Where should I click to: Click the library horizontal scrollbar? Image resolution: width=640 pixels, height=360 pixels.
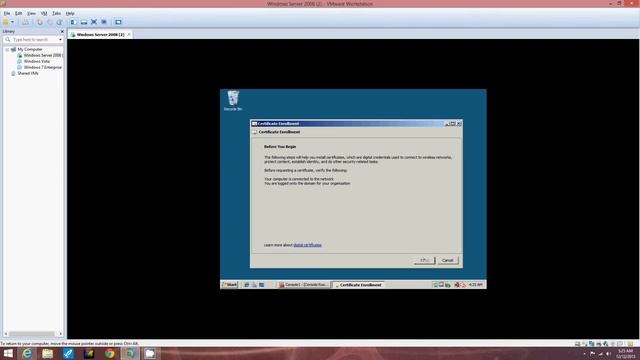33,334
